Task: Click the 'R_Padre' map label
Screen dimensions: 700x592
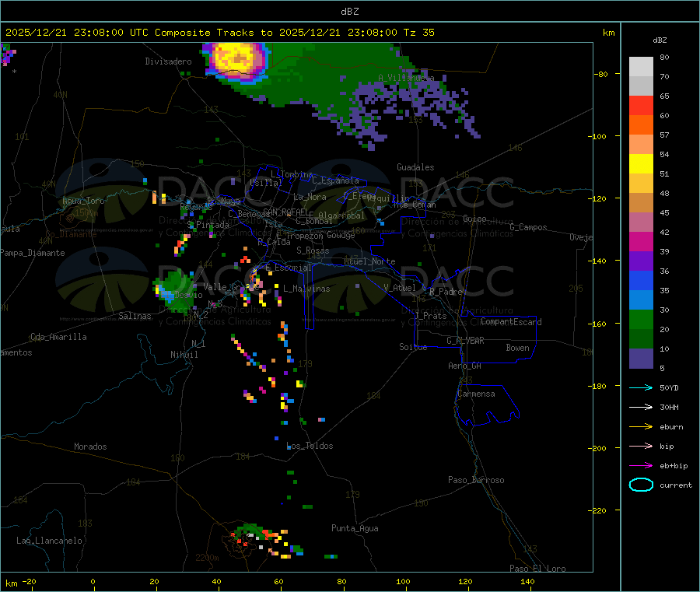Action: pyautogui.click(x=446, y=292)
